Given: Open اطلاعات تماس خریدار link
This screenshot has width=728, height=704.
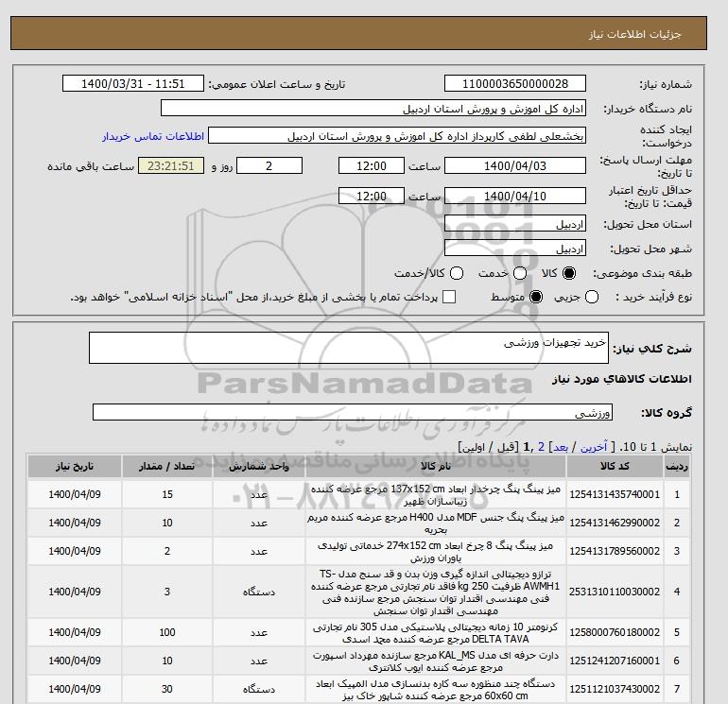Looking at the screenshot, I should pos(153,136).
